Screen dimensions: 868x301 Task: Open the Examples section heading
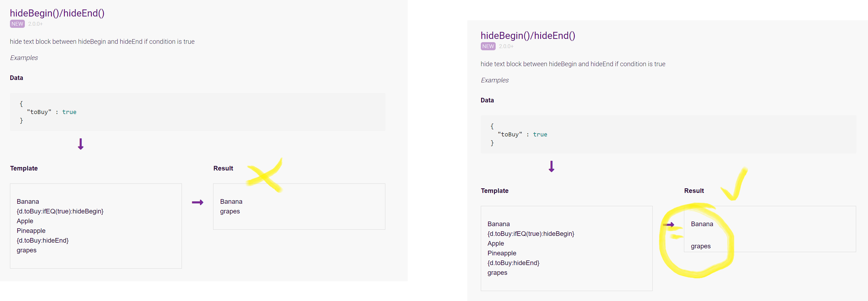tap(23, 57)
